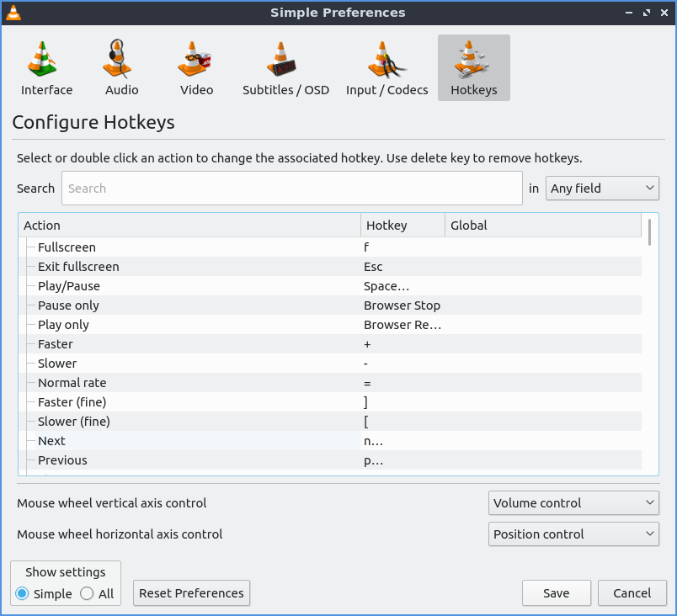Screen dimensions: 677x616
Task: Open the Video preferences category
Action: click(x=196, y=68)
